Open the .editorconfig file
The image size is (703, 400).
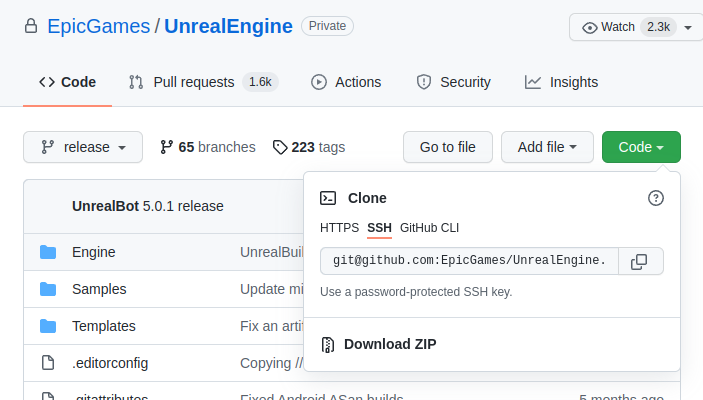tap(110, 363)
